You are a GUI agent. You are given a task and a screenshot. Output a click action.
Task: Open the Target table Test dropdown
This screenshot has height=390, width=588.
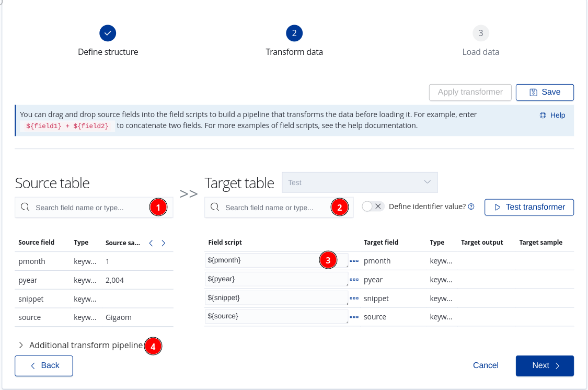coord(360,182)
